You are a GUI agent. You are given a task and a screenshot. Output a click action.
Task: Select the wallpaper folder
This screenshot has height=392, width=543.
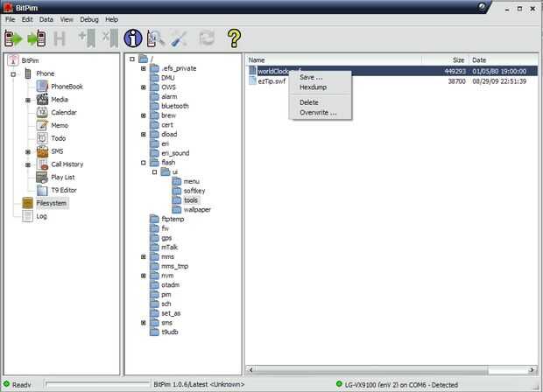(x=197, y=210)
